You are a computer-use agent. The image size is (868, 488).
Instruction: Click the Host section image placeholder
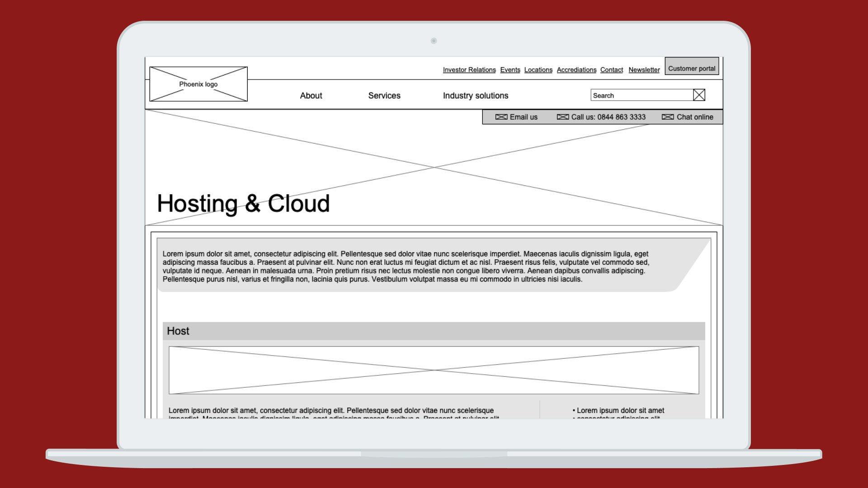434,370
